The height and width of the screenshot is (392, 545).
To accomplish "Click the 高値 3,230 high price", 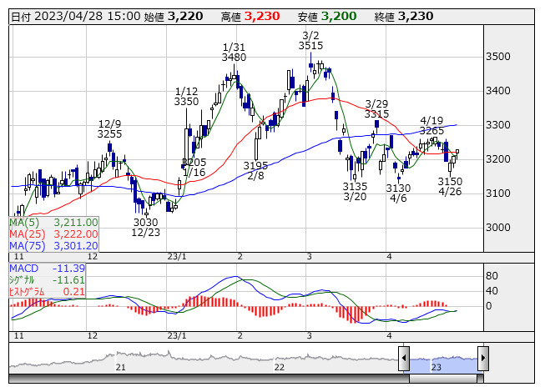I will (x=250, y=17).
